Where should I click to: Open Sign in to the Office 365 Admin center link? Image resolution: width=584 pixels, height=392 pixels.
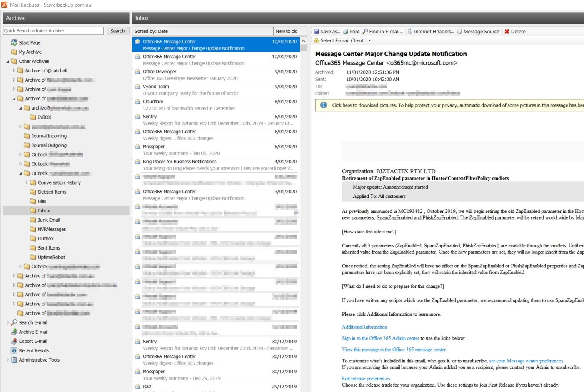pyautogui.click(x=381, y=338)
